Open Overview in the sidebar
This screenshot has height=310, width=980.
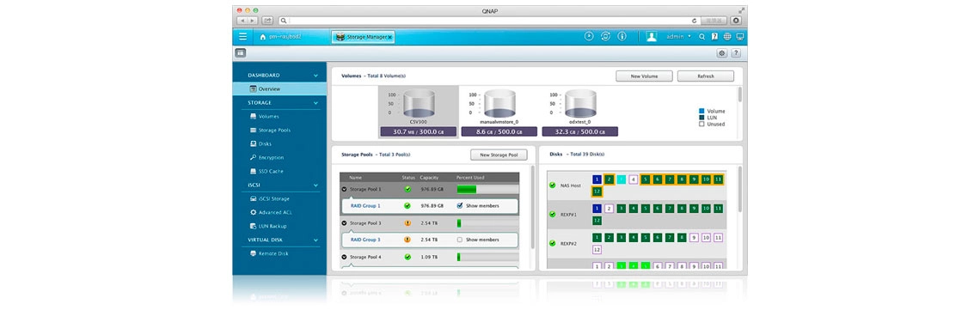[x=279, y=89]
